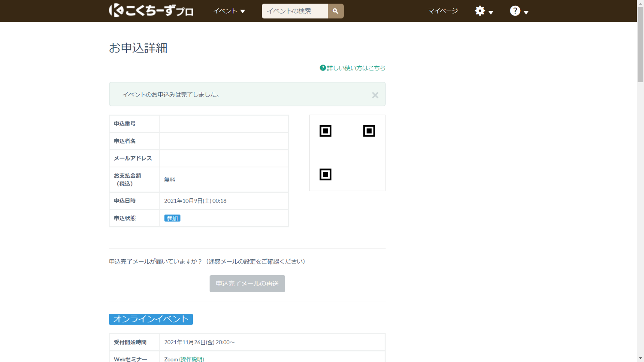Click the QR code image
Viewport: 644px width, 362px height.
click(347, 153)
